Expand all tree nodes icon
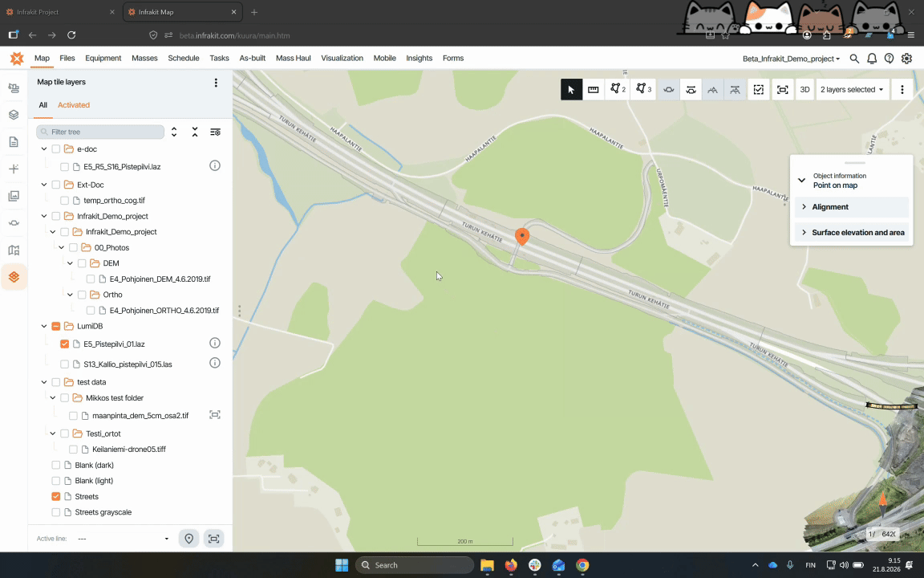924x578 pixels. pos(174,132)
